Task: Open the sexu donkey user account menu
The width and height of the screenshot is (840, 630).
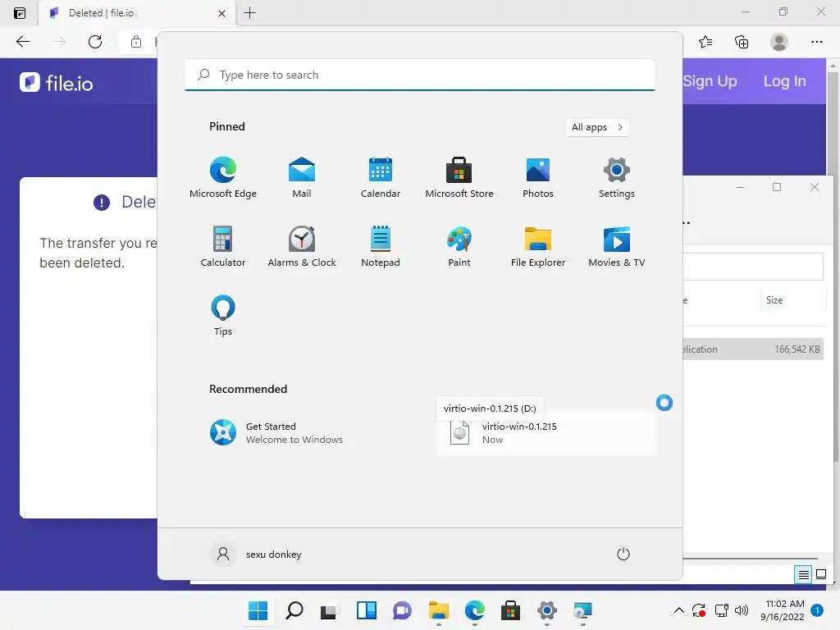Action: [x=256, y=554]
